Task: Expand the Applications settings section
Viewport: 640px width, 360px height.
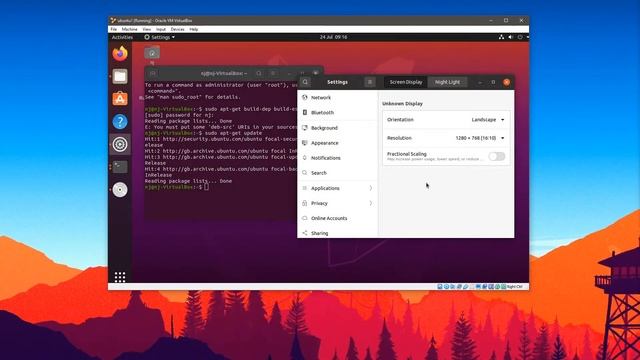Action: (338, 188)
